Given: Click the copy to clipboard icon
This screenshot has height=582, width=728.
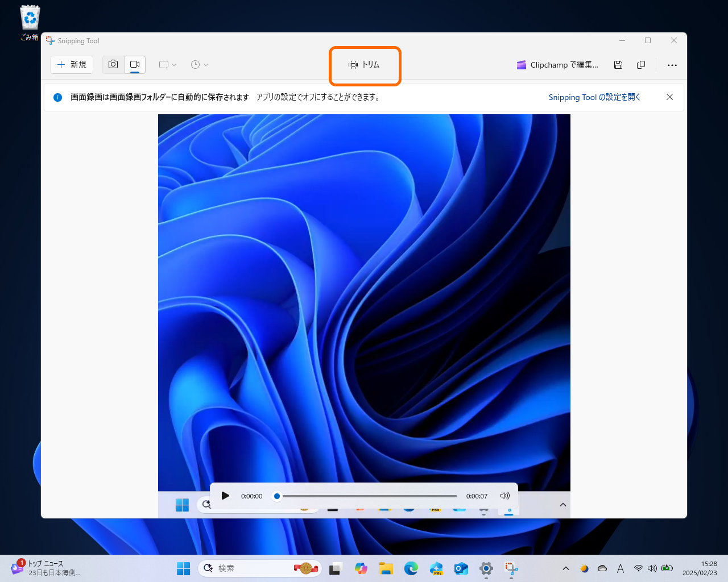Looking at the screenshot, I should [x=641, y=65].
